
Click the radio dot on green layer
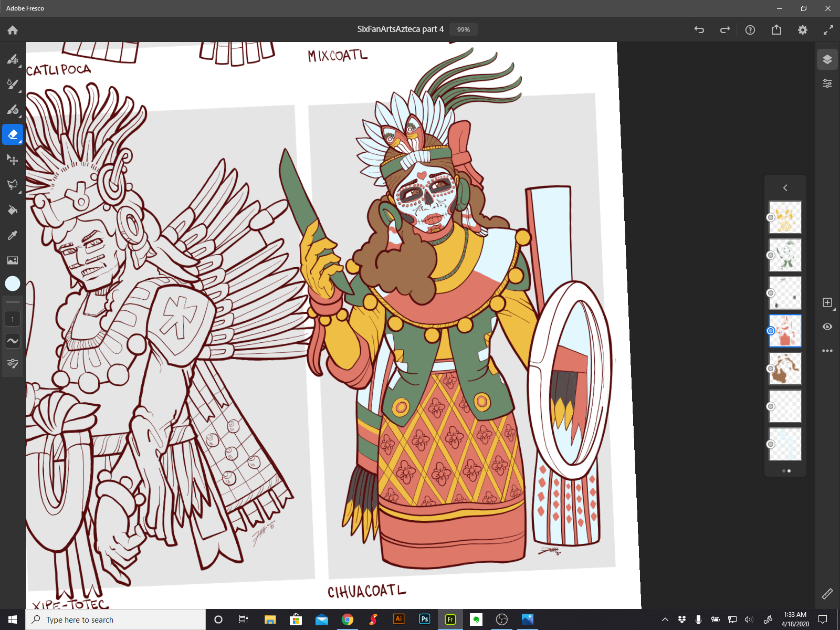[x=771, y=255]
